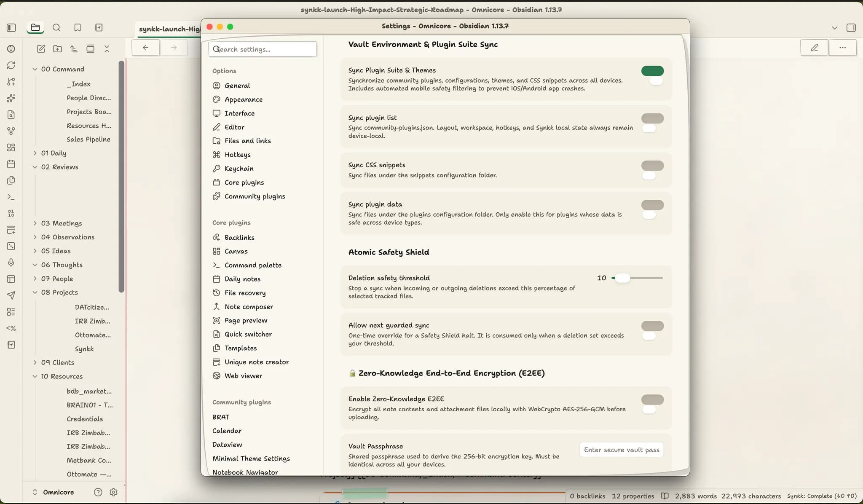Click the git branch ribbon icon
Screen dimensions: 863x504
point(11,82)
